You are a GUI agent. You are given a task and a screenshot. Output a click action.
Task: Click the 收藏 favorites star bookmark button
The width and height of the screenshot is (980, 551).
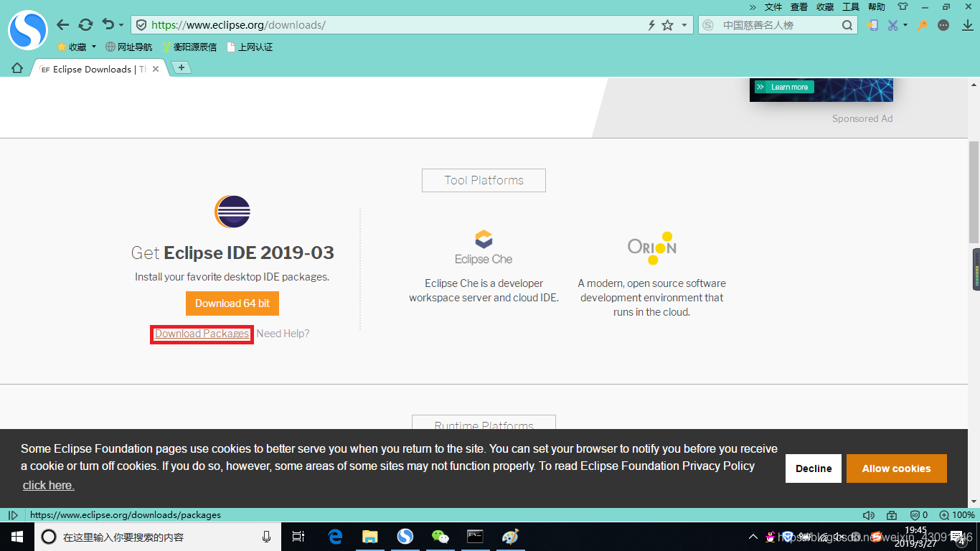pos(72,47)
